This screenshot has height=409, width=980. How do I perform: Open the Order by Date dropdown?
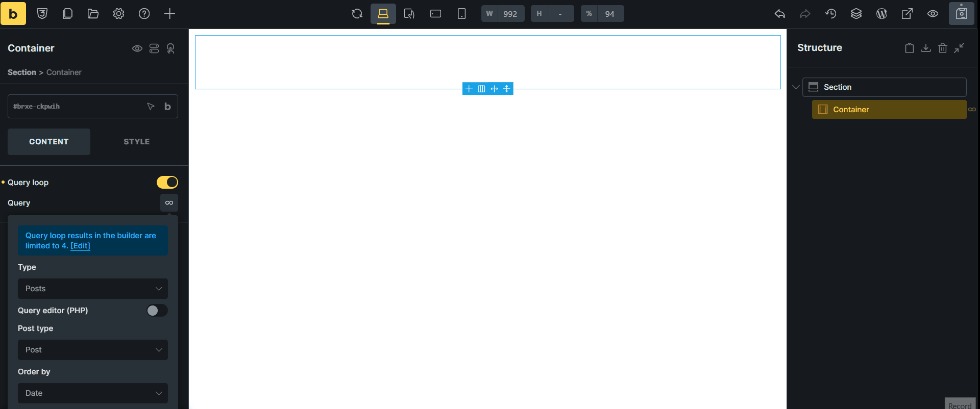click(x=93, y=393)
